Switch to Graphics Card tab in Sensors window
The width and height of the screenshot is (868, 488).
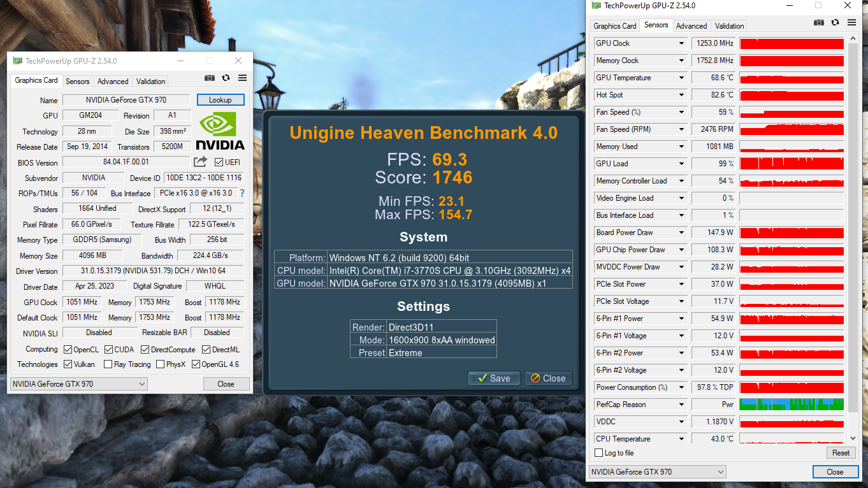coord(615,26)
